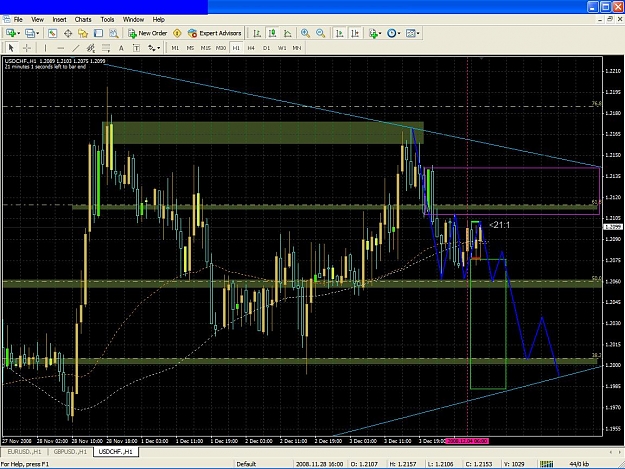Click the application icon beside File

coord(6,19)
